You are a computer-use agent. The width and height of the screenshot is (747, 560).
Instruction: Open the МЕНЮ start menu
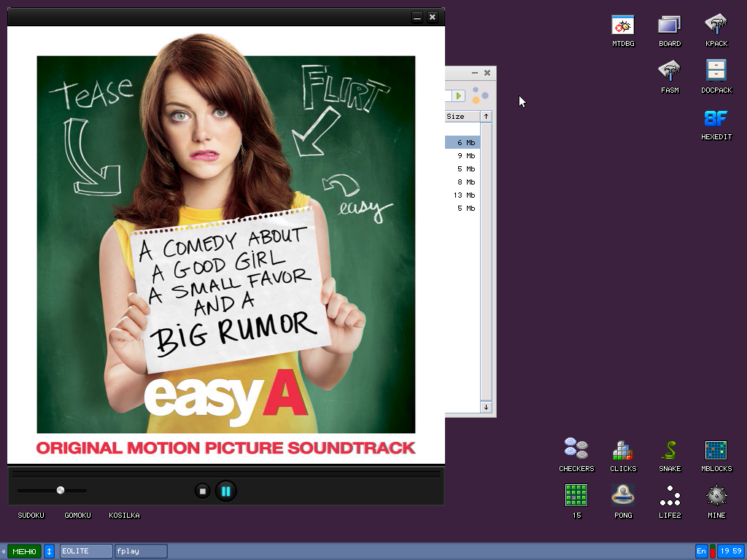tap(24, 551)
